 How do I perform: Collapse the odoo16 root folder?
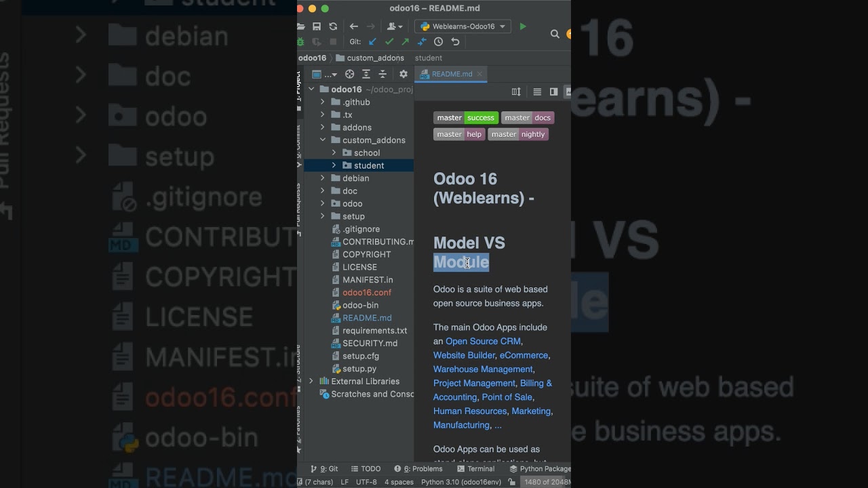point(311,89)
